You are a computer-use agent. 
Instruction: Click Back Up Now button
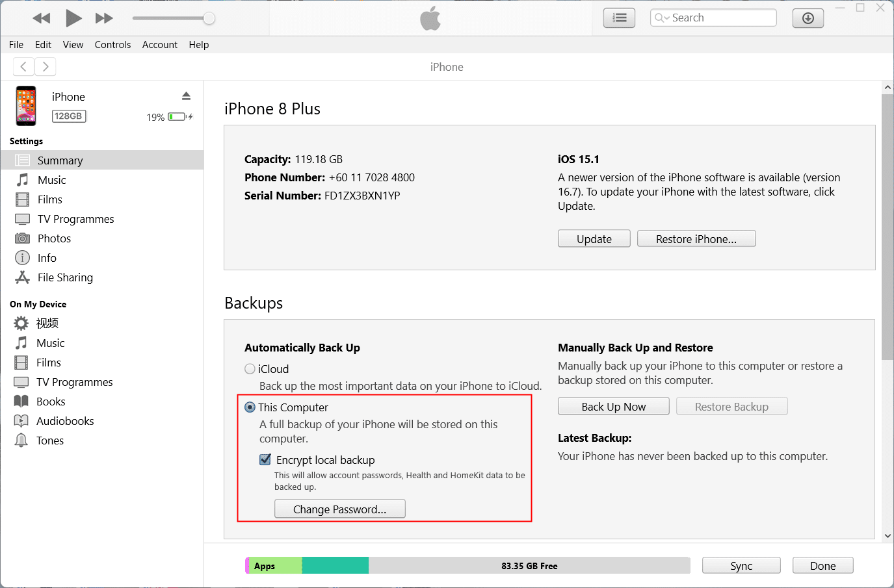614,407
